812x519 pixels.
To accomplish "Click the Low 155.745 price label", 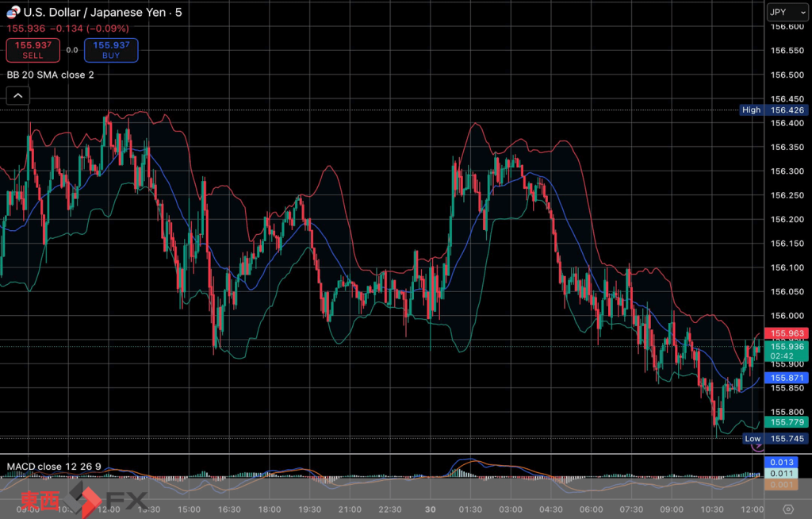I will pyautogui.click(x=774, y=439).
